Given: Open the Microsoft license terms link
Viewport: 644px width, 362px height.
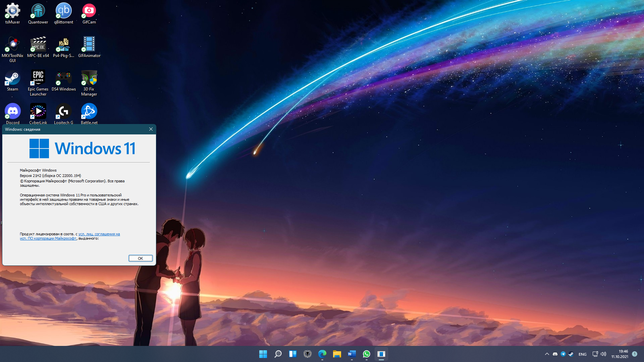Looking at the screenshot, I should click(70, 236).
